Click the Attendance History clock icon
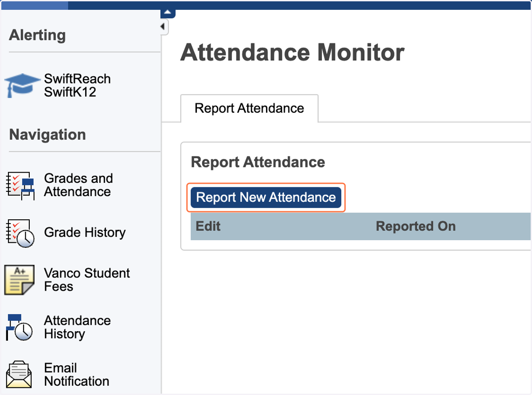 click(x=20, y=327)
